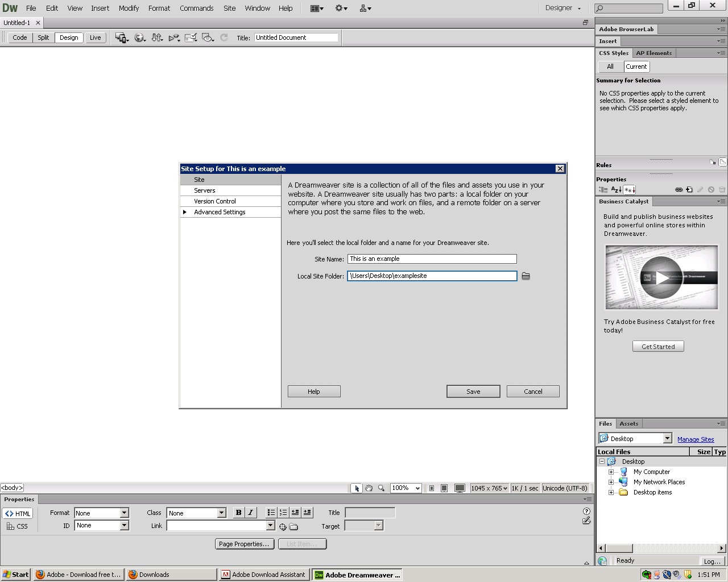The height and width of the screenshot is (582, 728).
Task: Select the Zoom magnifier tool in status bar
Action: (x=382, y=488)
